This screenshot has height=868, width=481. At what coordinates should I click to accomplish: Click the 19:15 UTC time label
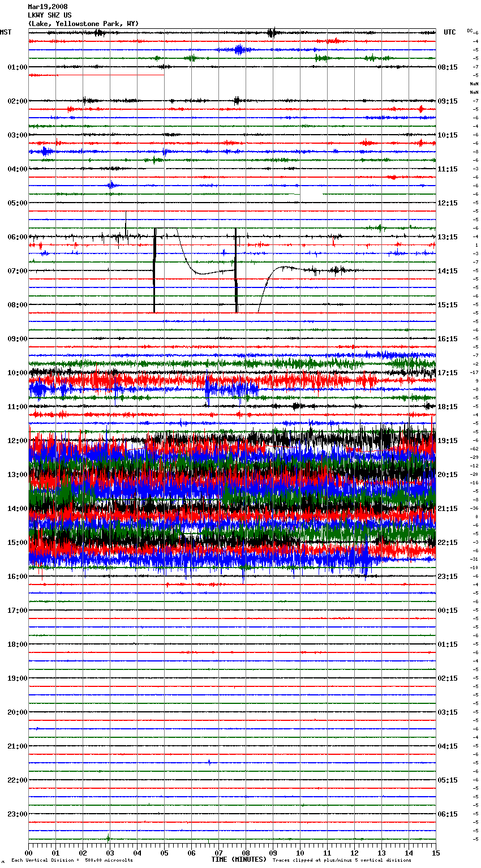coord(448,441)
